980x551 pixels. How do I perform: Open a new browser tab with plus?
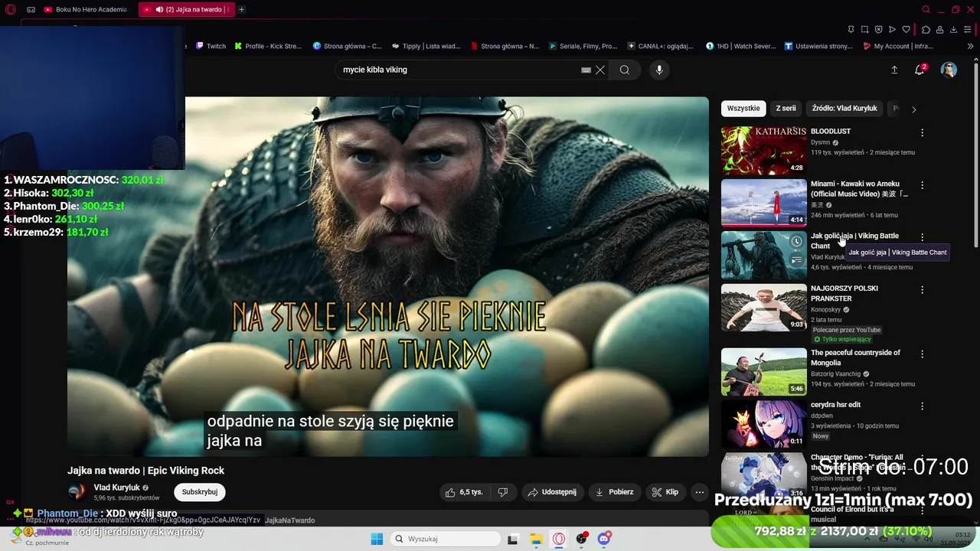point(241,9)
